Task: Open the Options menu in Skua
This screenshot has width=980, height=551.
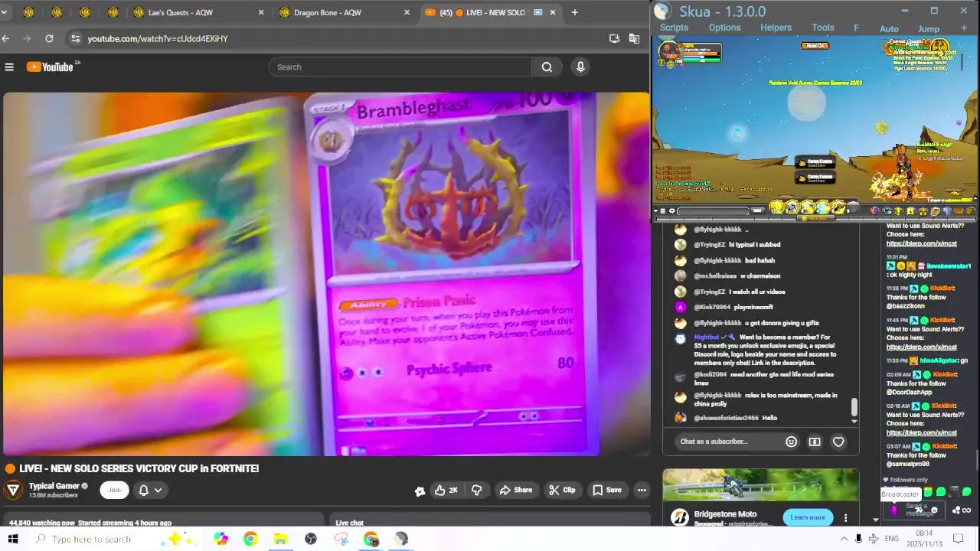Action: pyautogui.click(x=724, y=28)
